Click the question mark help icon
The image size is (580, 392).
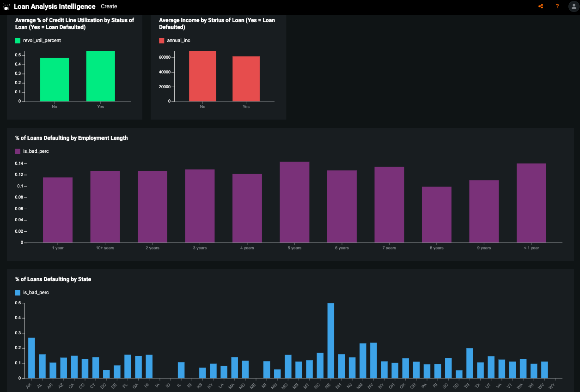pyautogui.click(x=557, y=6)
